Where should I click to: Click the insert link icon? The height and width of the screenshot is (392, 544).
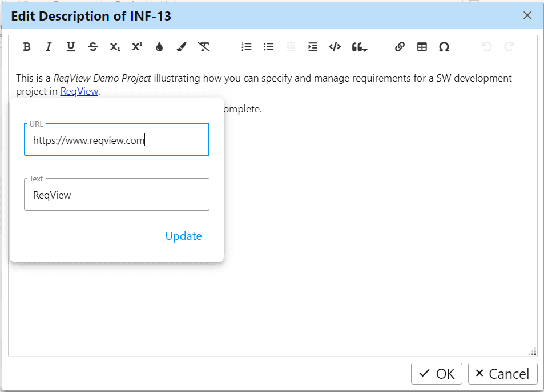pyautogui.click(x=400, y=47)
